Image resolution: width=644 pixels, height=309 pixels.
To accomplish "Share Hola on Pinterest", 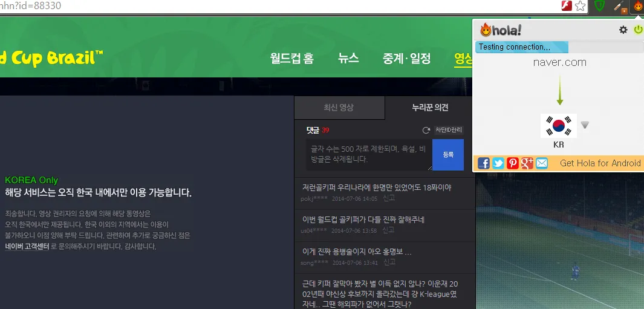I will (x=513, y=163).
